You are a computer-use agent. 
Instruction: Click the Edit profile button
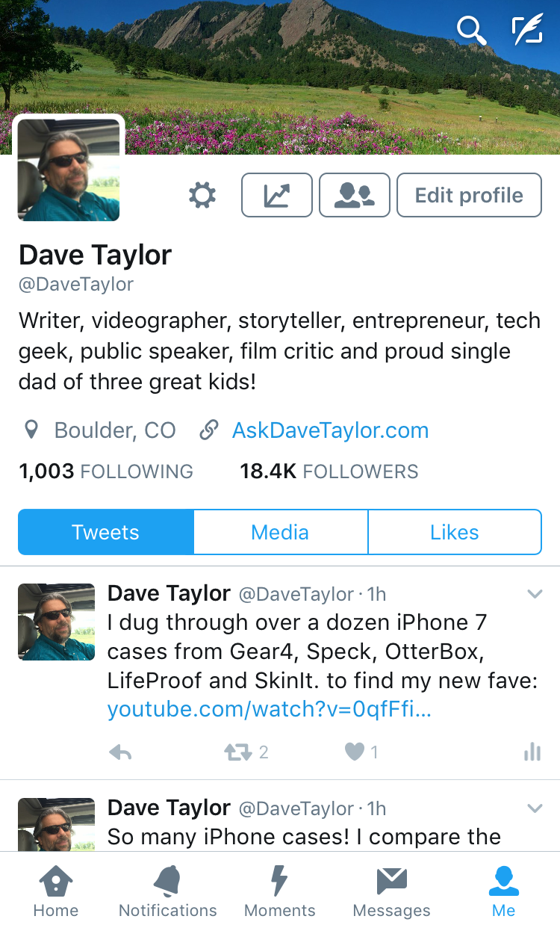pyautogui.click(x=469, y=195)
